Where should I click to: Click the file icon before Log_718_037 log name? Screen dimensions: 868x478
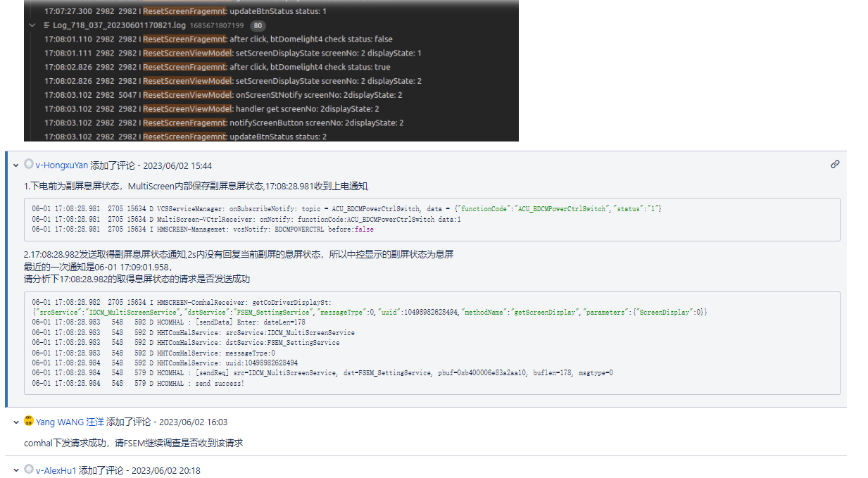click(47, 25)
